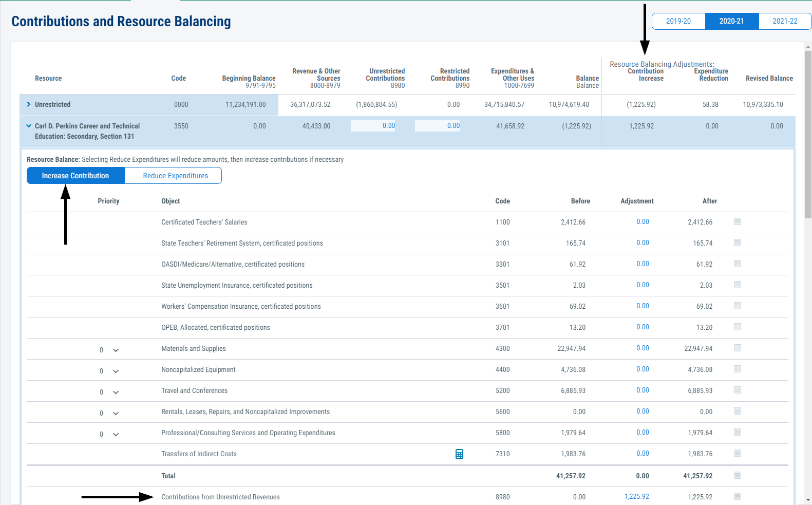
Task: Click adjustment 0.00 for Travel and Conferences
Action: (x=643, y=390)
